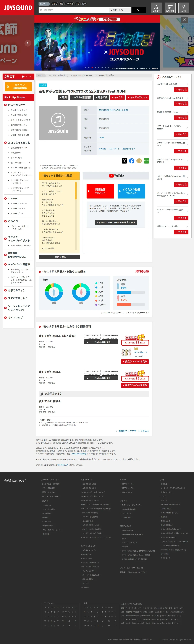
Task: Select the highlighted red carousel dot
Action: pos(92,68)
